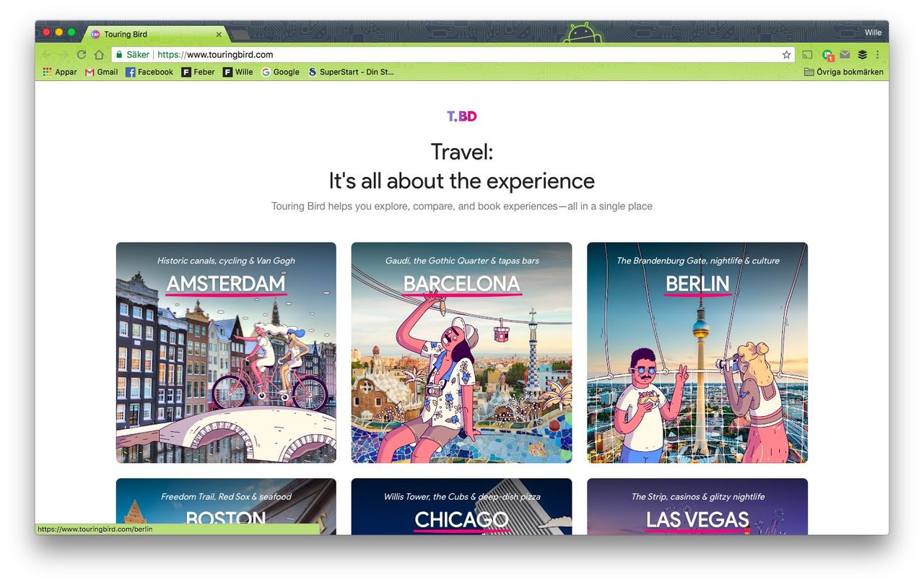Image resolution: width=924 pixels, height=585 pixels.
Task: Open the Facebook bookmark
Action: (149, 72)
